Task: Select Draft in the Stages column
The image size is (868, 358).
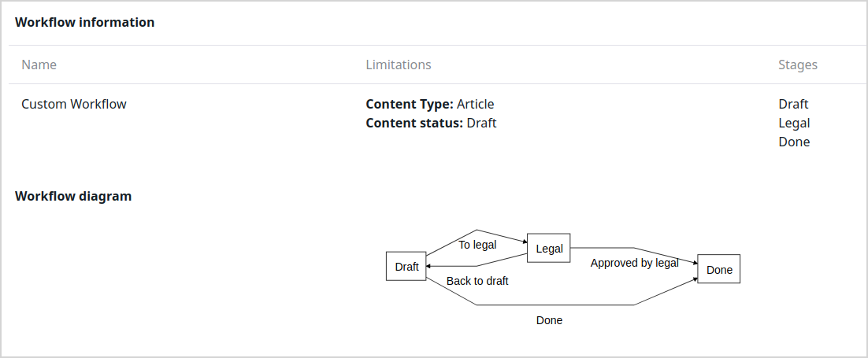Action: click(x=793, y=104)
